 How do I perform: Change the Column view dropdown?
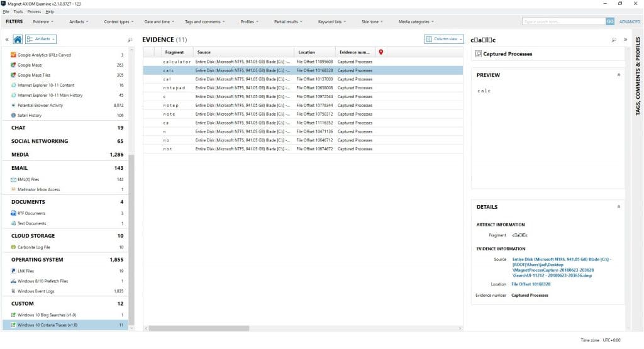[444, 39]
